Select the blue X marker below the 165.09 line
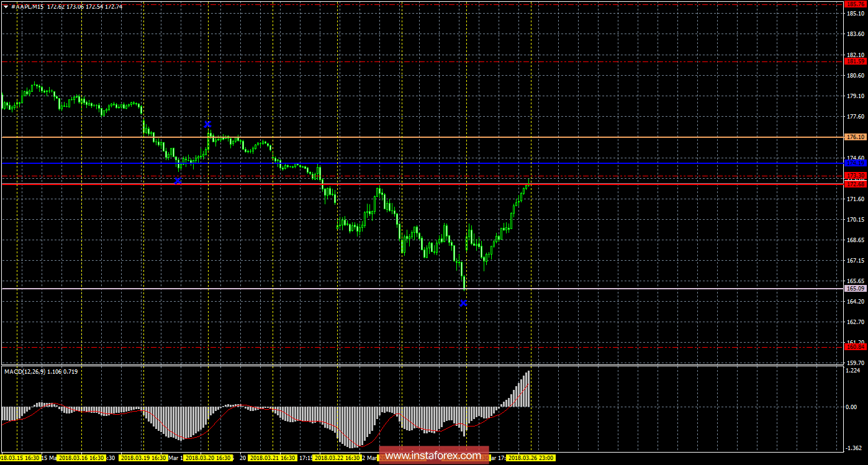The image size is (868, 465). (x=463, y=303)
